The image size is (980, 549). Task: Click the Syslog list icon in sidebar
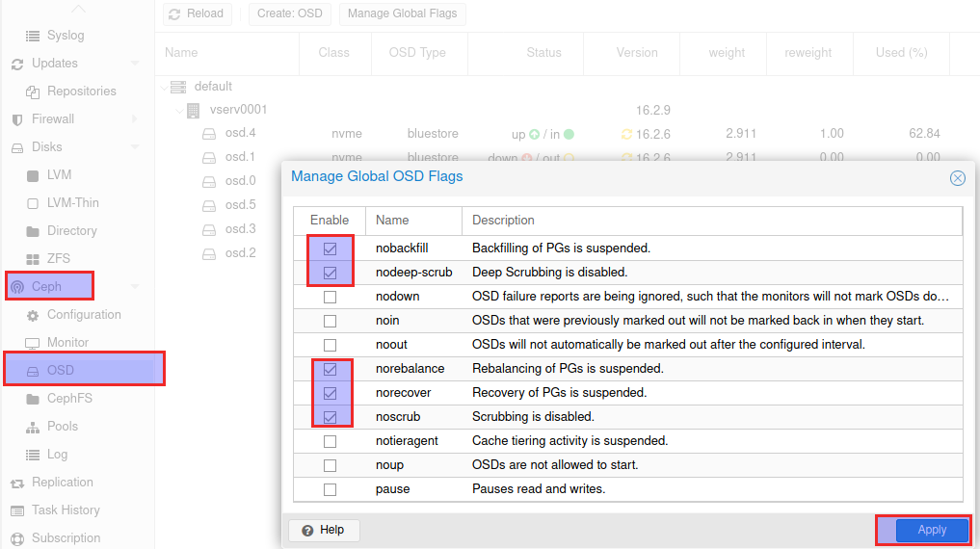click(33, 36)
